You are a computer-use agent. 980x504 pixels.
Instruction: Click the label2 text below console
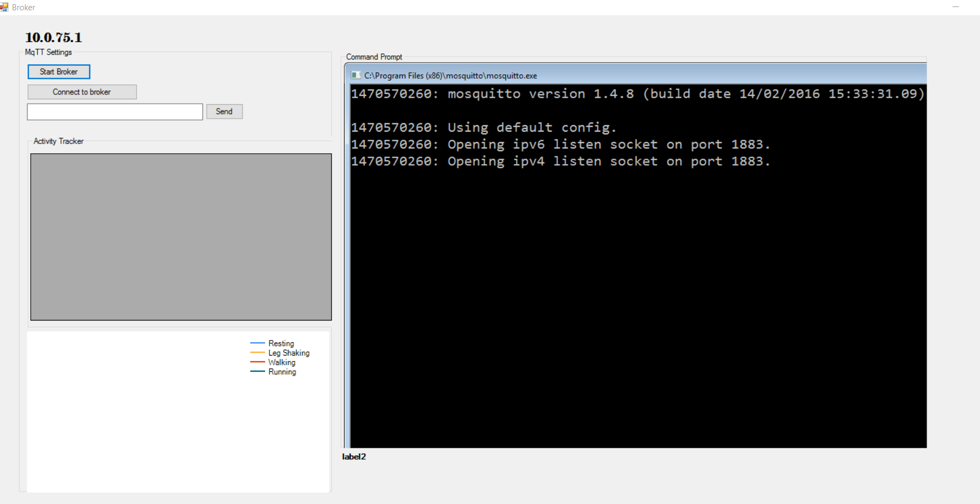354,457
